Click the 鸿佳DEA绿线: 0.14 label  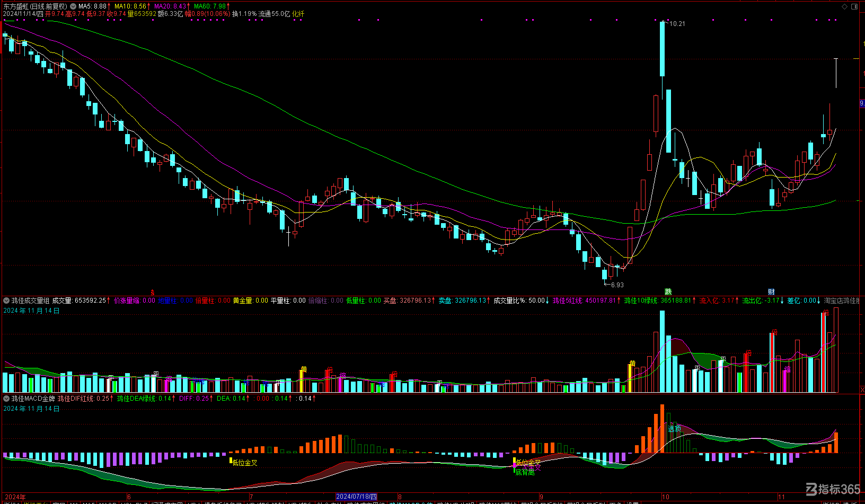(144, 399)
